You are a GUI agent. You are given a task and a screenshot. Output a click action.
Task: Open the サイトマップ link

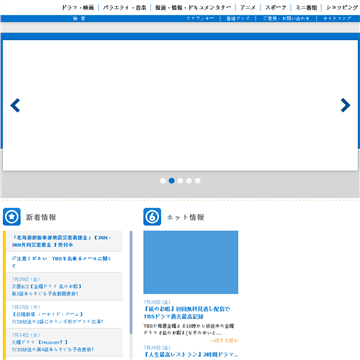337,19
